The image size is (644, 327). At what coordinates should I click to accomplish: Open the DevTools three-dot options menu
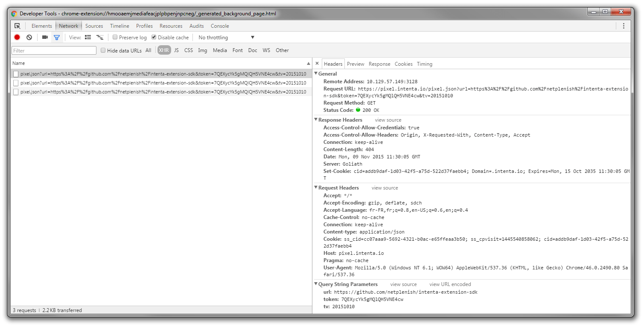click(624, 26)
